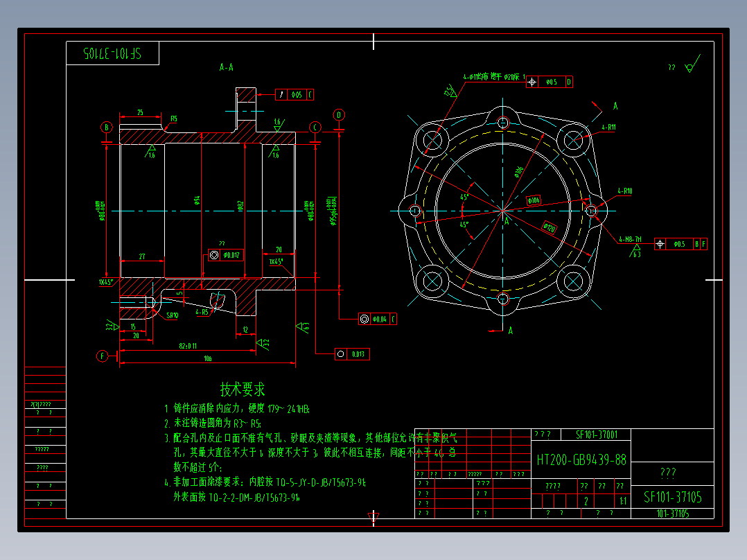The image size is (747, 560).
Task: Click the '4-R11' radius annotation
Action: tap(608, 128)
